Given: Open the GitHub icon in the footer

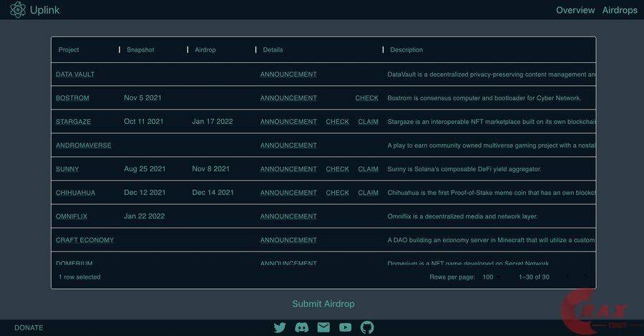Looking at the screenshot, I should (367, 327).
